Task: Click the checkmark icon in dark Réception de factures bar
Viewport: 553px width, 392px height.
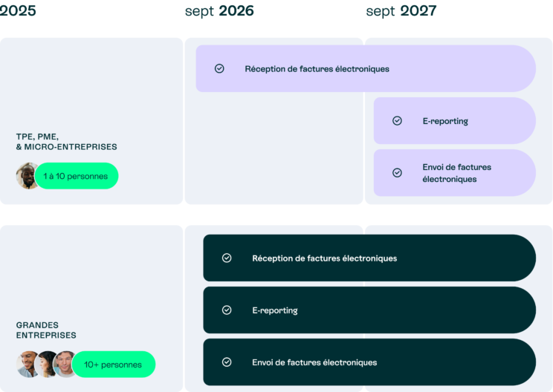Action: coord(227,258)
